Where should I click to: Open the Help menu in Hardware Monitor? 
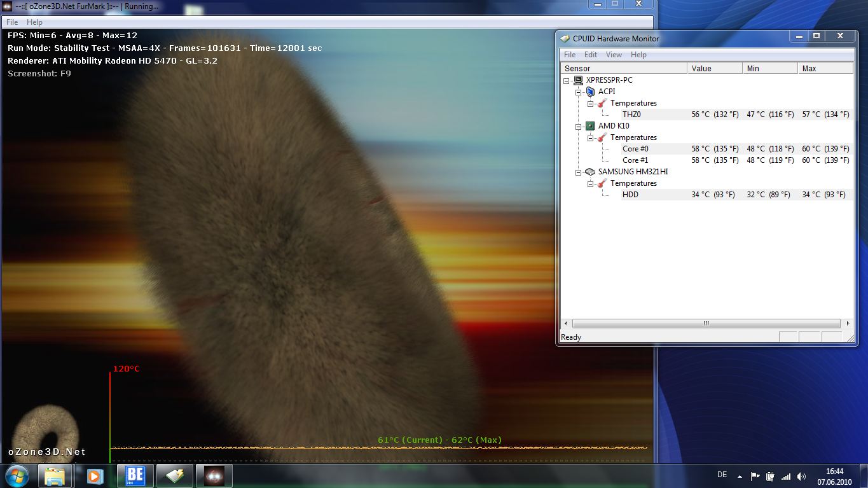pyautogui.click(x=638, y=55)
